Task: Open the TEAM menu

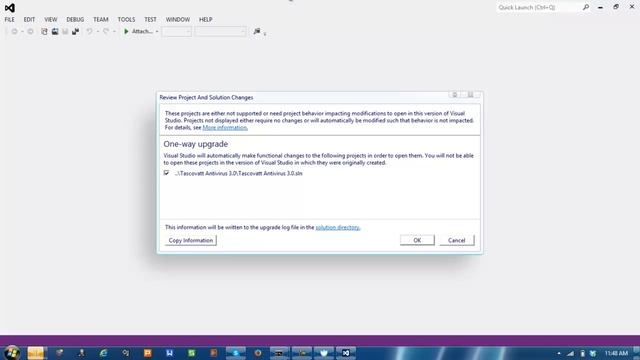Action: 100,19
